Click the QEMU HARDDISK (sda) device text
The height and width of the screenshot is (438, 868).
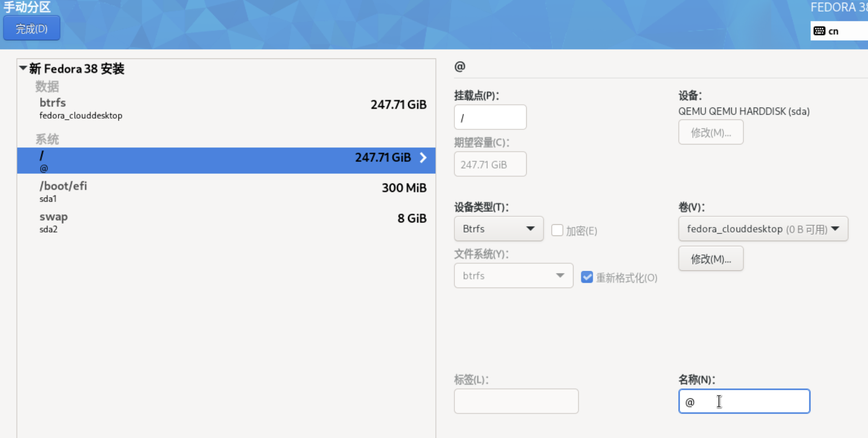click(x=744, y=112)
